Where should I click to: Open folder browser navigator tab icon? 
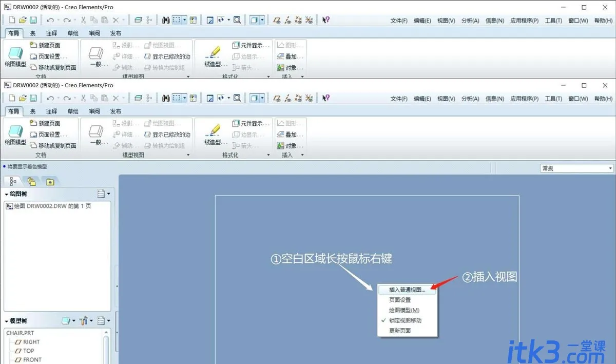tap(32, 181)
